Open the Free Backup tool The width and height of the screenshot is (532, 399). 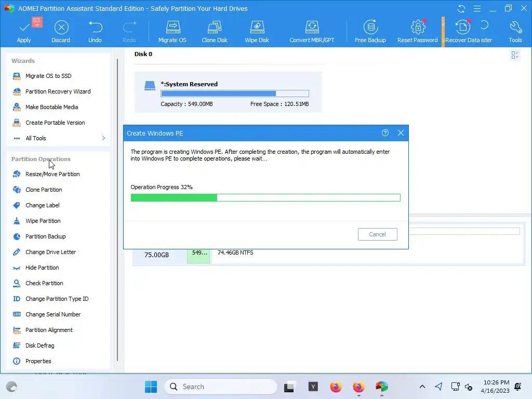coord(370,32)
